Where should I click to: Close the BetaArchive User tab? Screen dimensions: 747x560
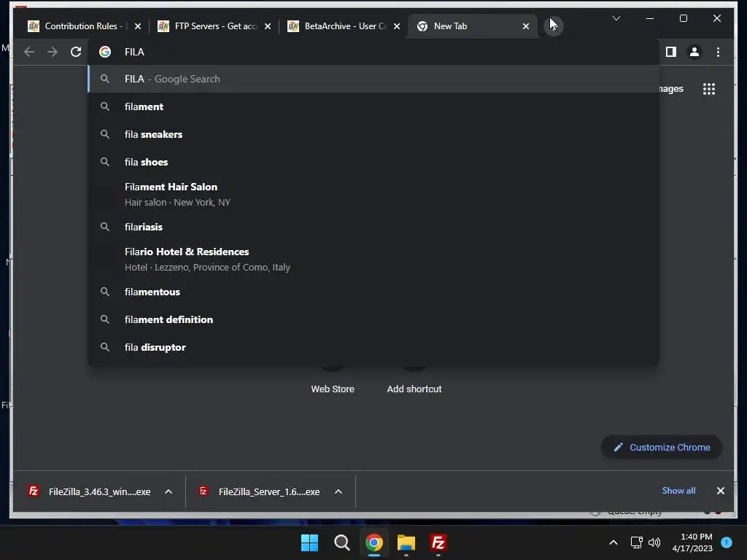coord(397,26)
